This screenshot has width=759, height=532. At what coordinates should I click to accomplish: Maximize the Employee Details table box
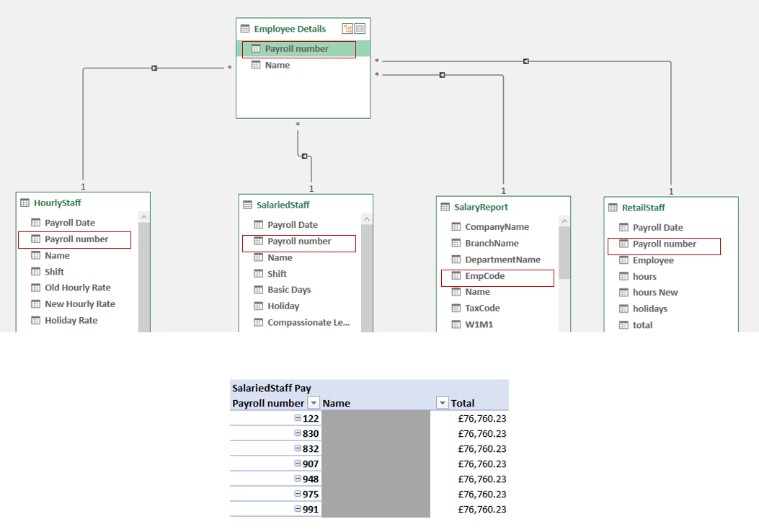[360, 29]
